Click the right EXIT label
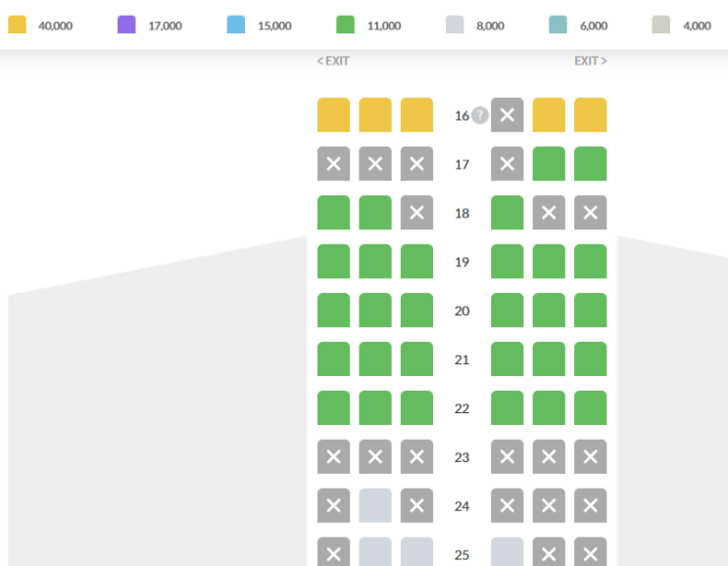This screenshot has height=566, width=728. pos(590,61)
